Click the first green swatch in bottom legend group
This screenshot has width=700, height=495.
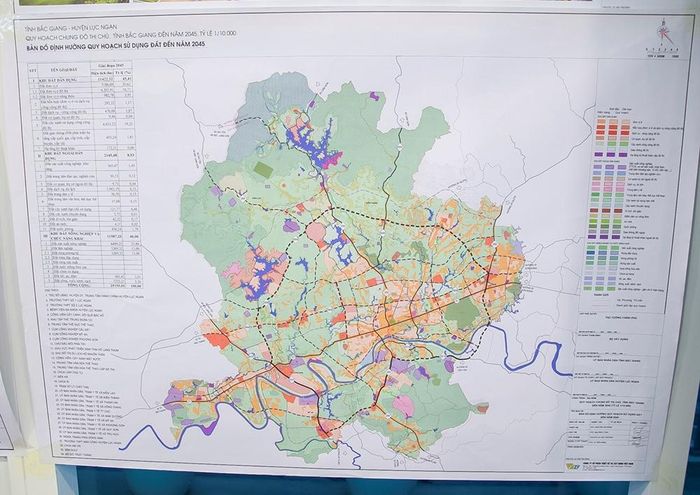point(592,247)
